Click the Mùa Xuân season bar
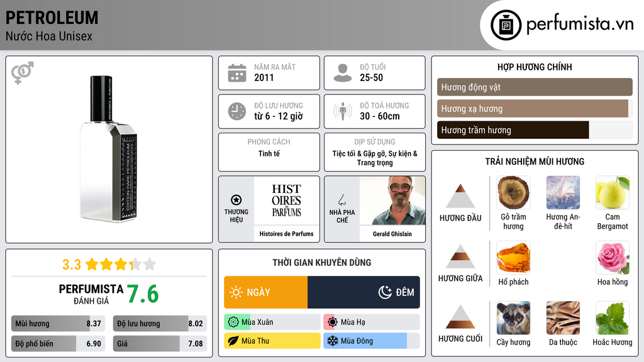 pos(272,322)
